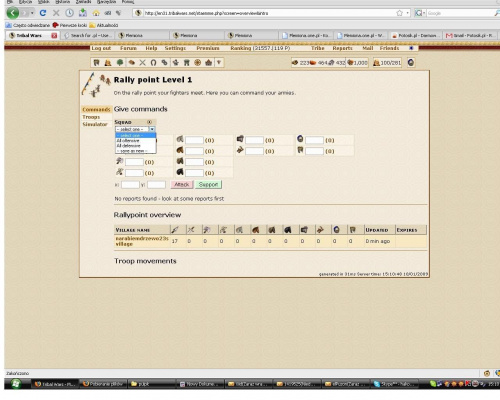
Task: Click the bookmark star in the address bar
Action: [399, 13]
